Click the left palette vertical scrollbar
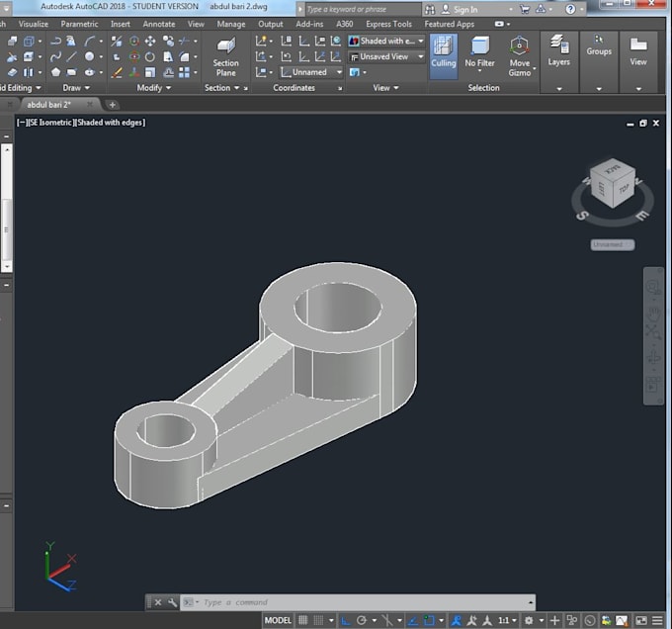 point(7,208)
